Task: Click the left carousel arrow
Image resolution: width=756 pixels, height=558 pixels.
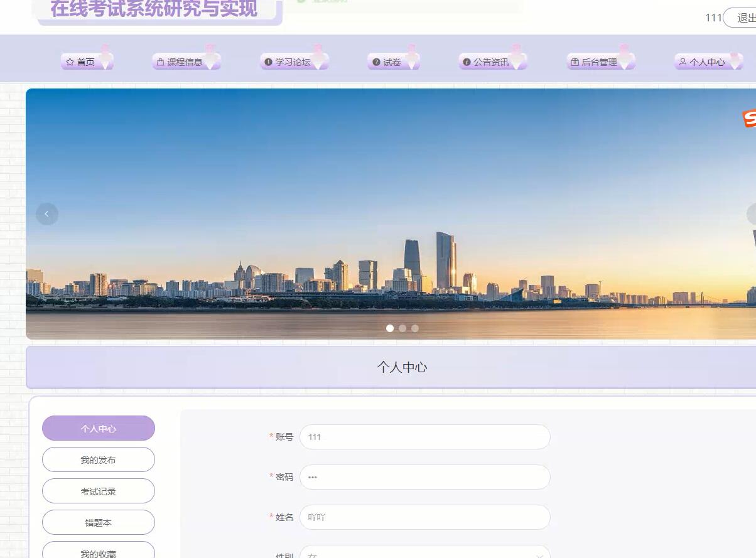Action: tap(47, 214)
